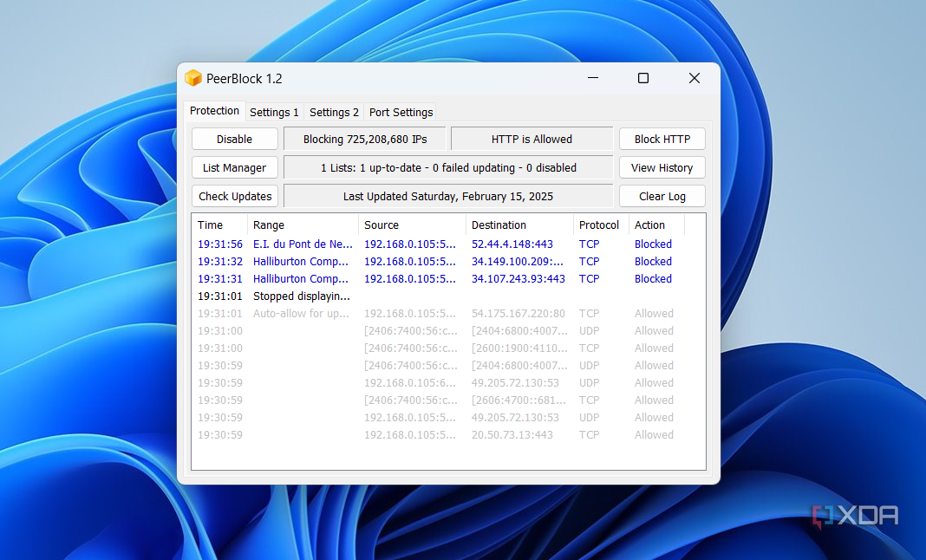Click the Blocking 725,208,680 IPs status
The image size is (926, 560).
pyautogui.click(x=365, y=139)
